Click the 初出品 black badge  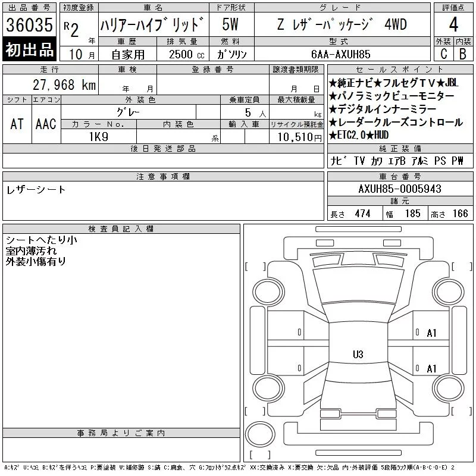pos(29,49)
